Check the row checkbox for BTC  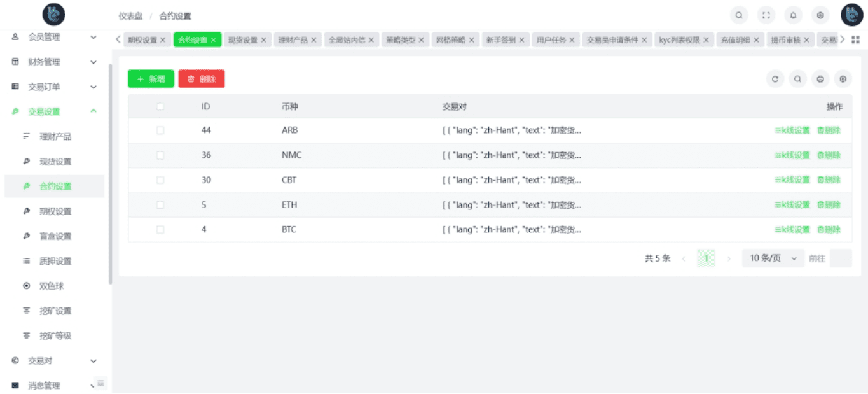tap(160, 229)
